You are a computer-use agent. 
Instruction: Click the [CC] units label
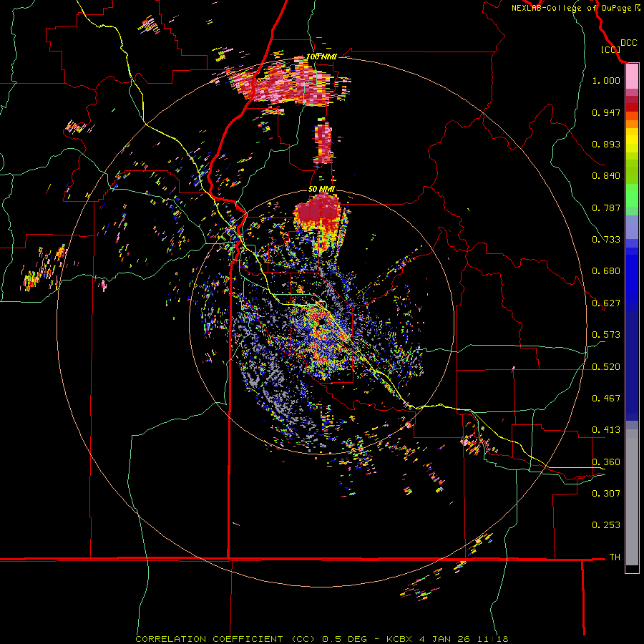pos(610,50)
